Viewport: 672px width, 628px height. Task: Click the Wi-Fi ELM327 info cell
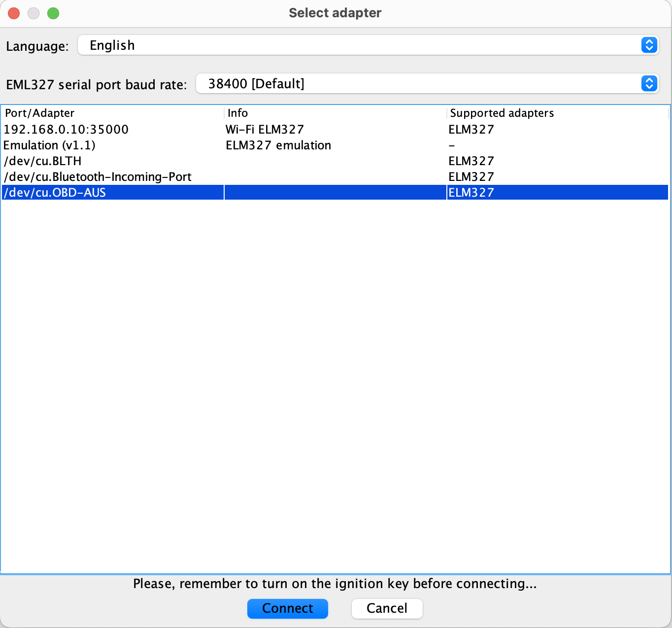[336, 129]
